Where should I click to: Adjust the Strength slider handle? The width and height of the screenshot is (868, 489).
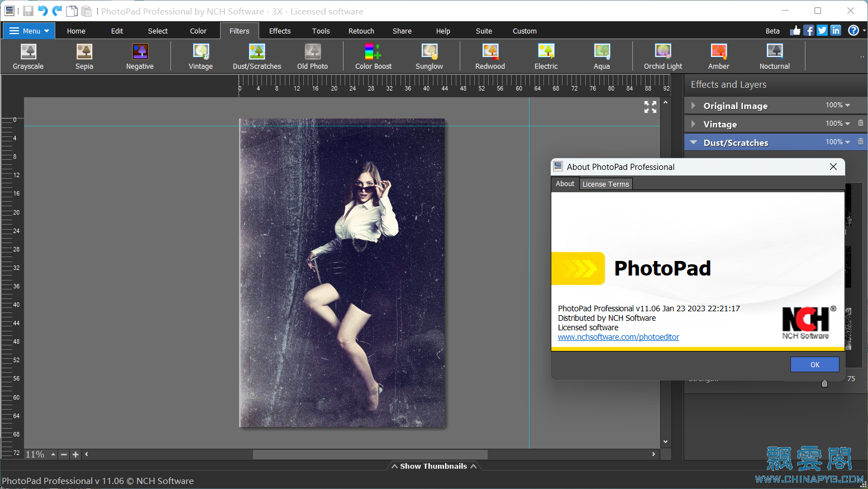coord(824,383)
